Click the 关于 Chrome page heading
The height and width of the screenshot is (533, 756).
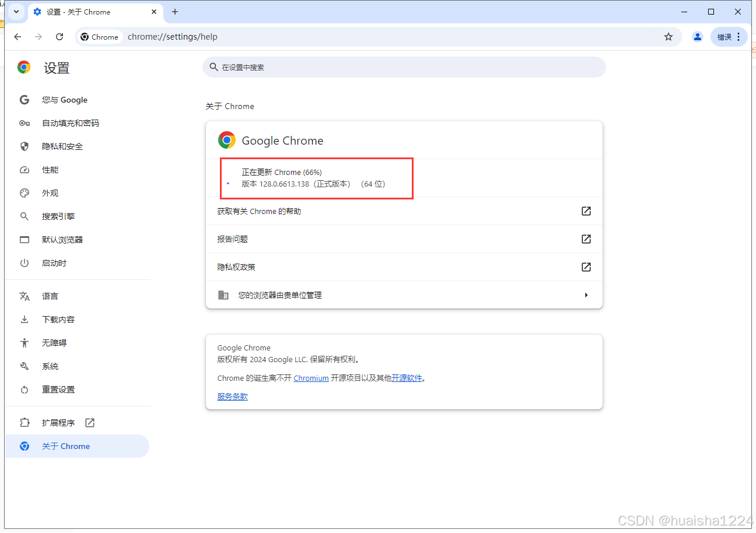click(230, 106)
